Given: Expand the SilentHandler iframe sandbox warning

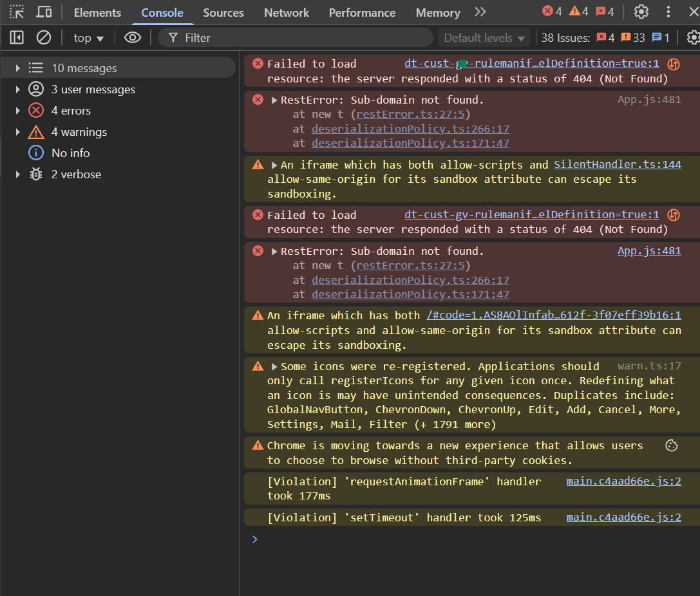Looking at the screenshot, I should [x=274, y=165].
